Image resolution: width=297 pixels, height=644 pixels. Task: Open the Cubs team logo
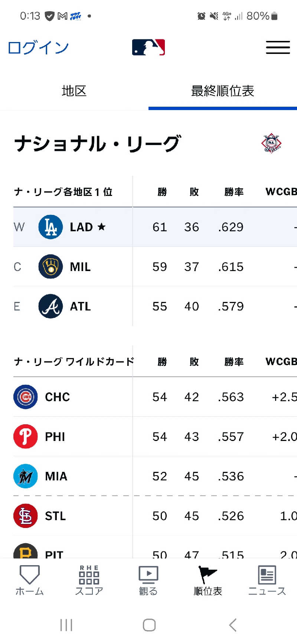coord(26,397)
